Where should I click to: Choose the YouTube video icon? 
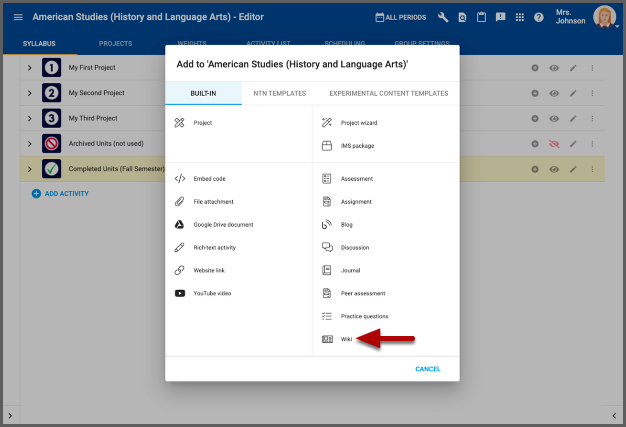point(180,293)
